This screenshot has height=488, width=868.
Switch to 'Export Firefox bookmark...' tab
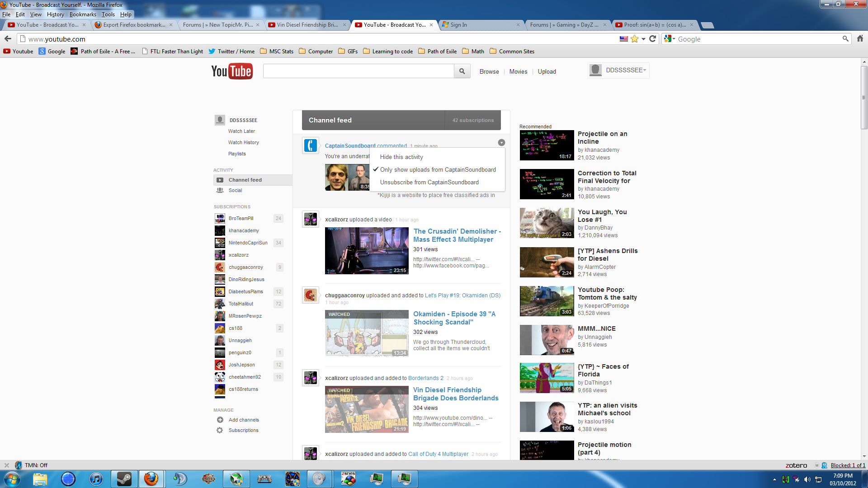click(133, 25)
